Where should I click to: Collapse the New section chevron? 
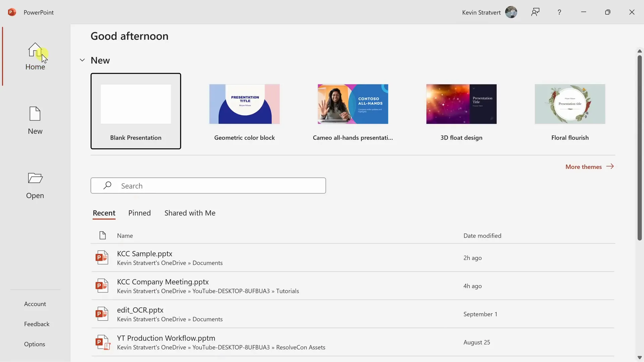pos(82,60)
